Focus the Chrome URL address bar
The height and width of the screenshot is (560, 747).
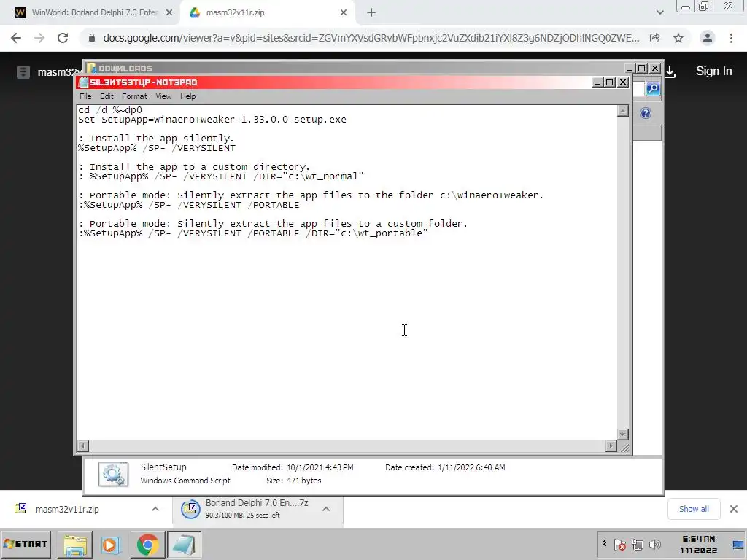371,38
